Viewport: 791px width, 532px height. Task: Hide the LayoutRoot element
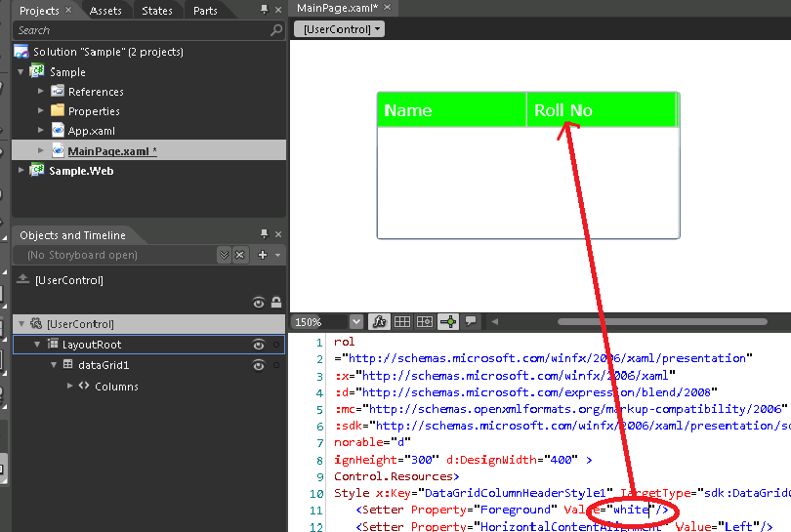pos(259,345)
